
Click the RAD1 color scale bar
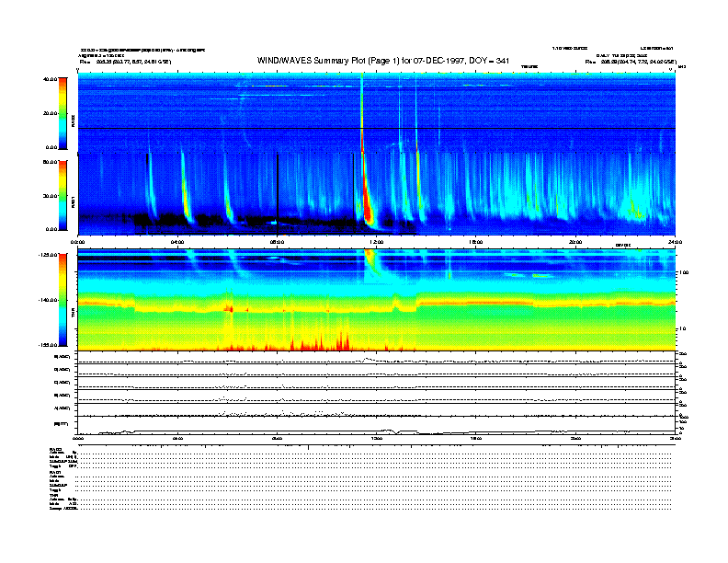pyautogui.click(x=63, y=195)
